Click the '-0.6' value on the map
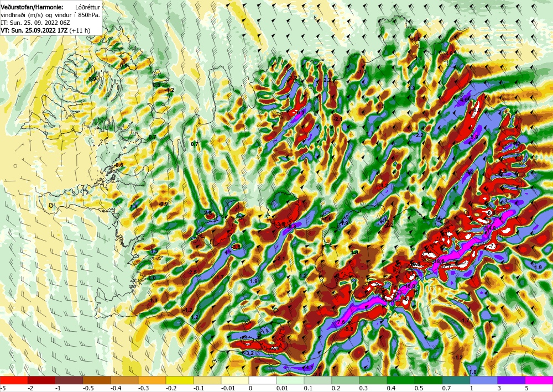Screen dimensions: 553x392 pyautogui.click(x=119, y=165)
